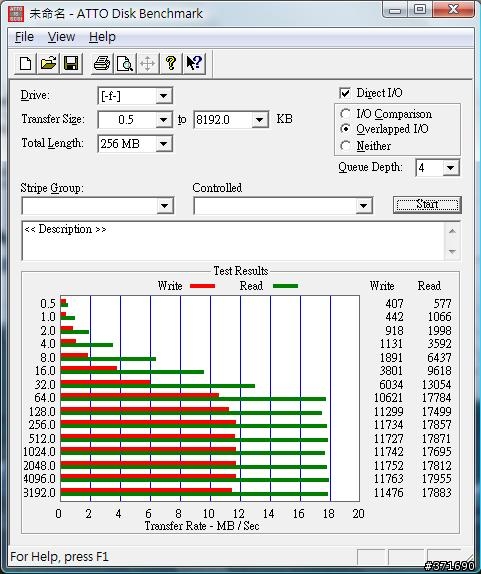The width and height of the screenshot is (481, 574).
Task: Click the read value 9618
Action: pyautogui.click(x=439, y=371)
